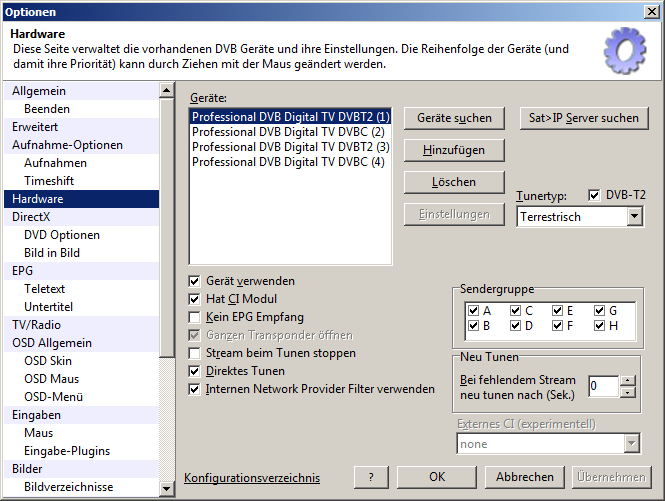Decrease the Neu Tunen seconds value
Image resolution: width=665 pixels, height=501 pixels.
627,392
